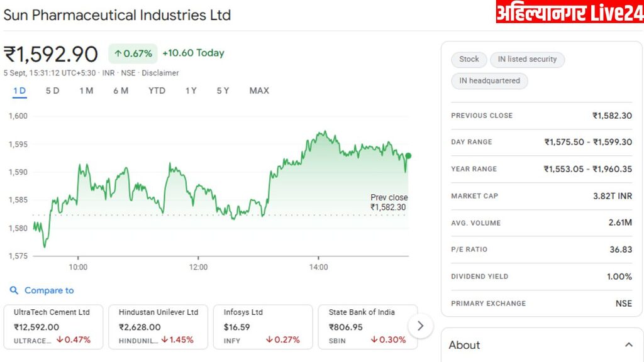Switch to YTD chart view

pos(157,90)
